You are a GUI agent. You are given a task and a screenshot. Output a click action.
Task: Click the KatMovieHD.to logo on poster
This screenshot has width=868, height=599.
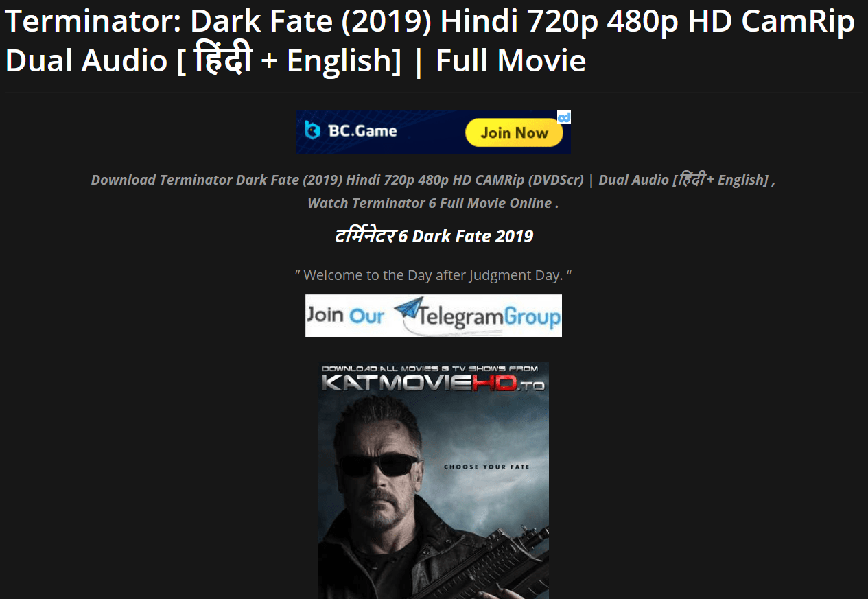pyautogui.click(x=433, y=384)
